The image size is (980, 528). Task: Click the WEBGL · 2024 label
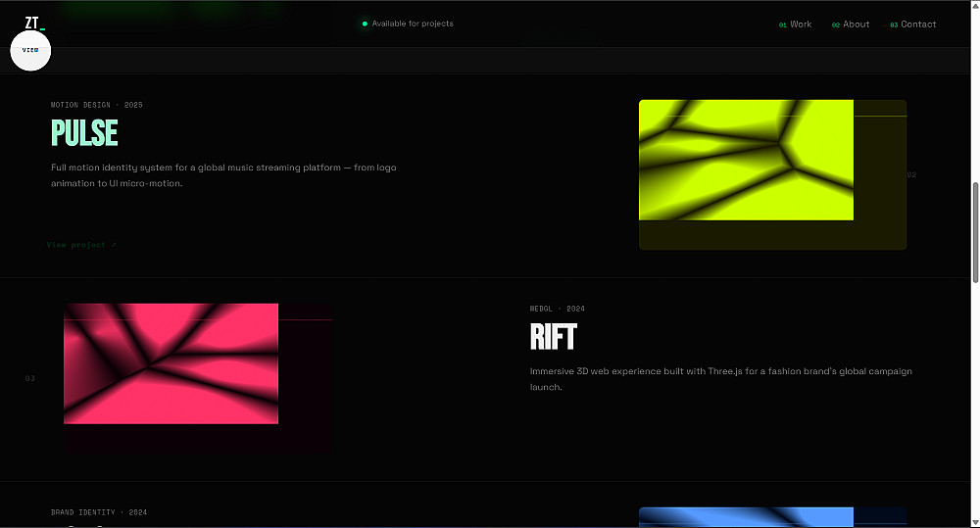click(x=558, y=309)
